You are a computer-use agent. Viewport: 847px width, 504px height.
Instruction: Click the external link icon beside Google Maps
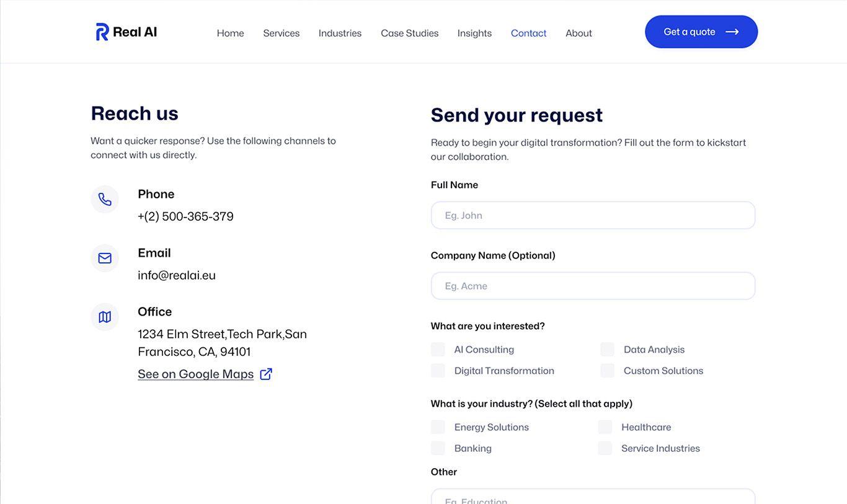click(266, 374)
